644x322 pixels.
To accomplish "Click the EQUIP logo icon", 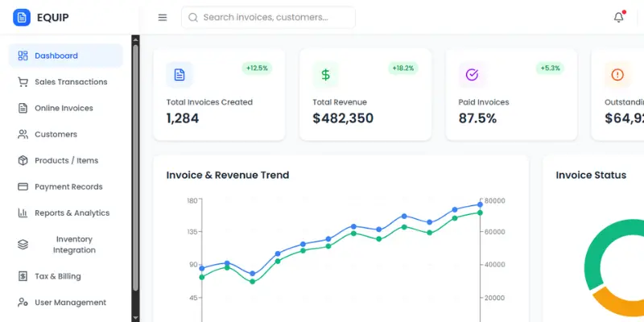I will [x=22, y=17].
